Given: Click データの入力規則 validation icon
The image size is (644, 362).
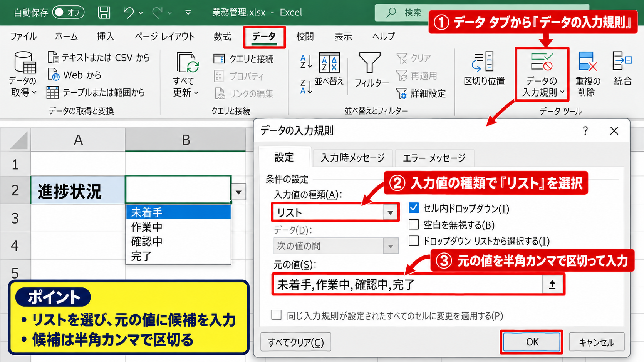Looking at the screenshot, I should click(x=542, y=62).
